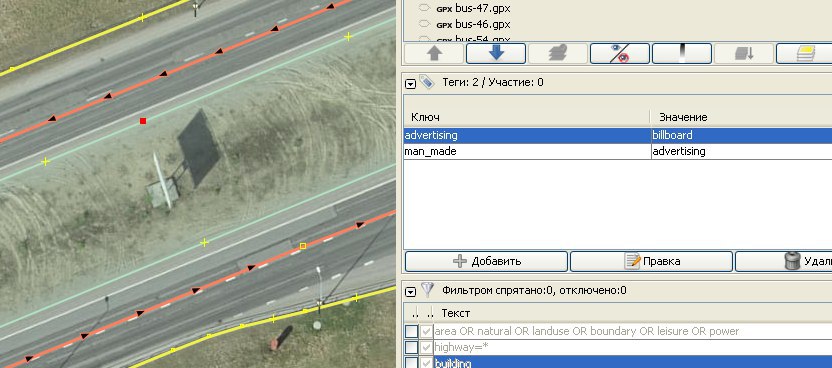The width and height of the screenshot is (832, 368).
Task: Collapse the Теги panel with its arrow
Action: pos(410,83)
